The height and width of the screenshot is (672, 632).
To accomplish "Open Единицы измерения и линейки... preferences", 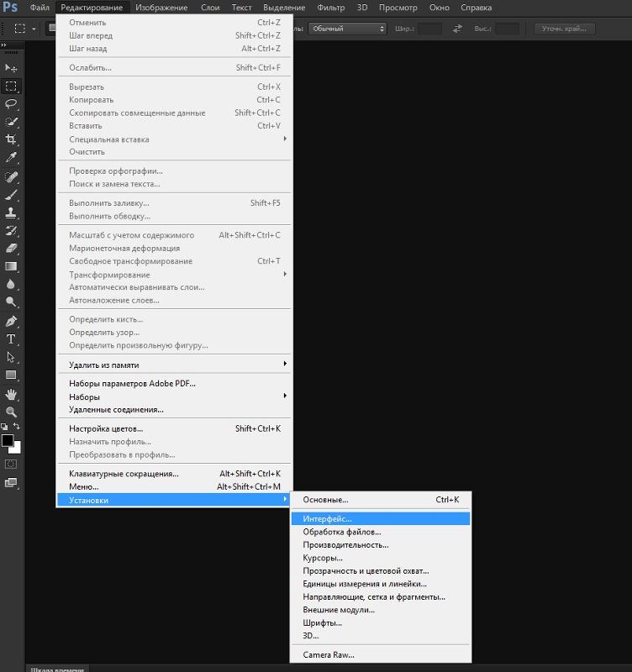I will point(381,584).
